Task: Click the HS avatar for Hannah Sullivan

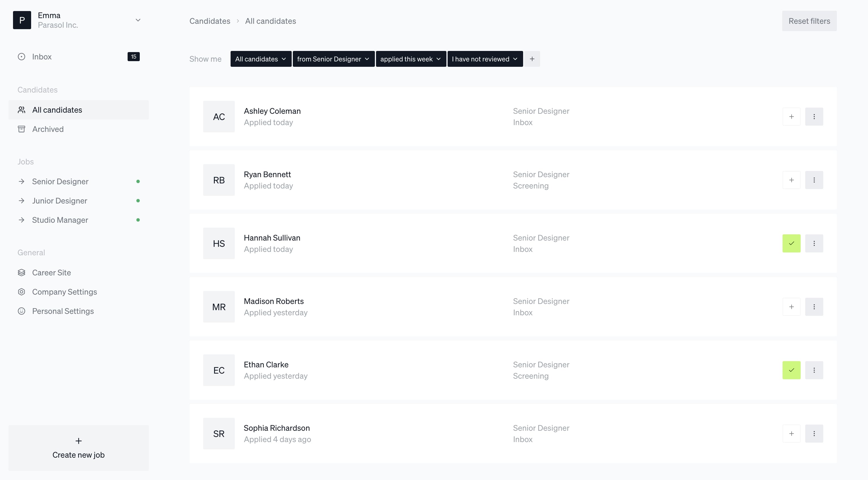Action: 219,243
